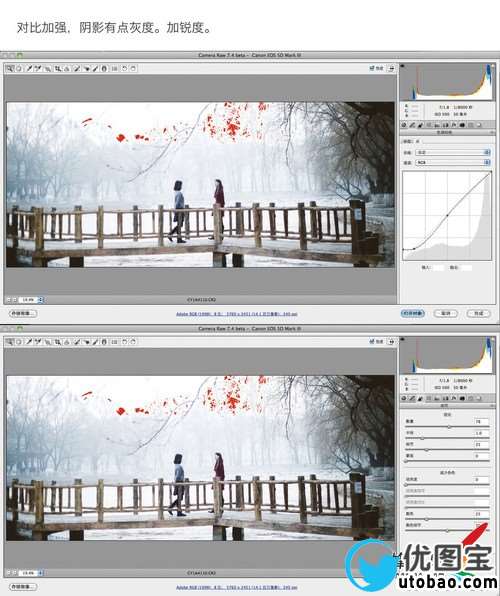
Task: Switch to HSL/Grayscale tab in Tone Curve window
Action: (x=429, y=125)
